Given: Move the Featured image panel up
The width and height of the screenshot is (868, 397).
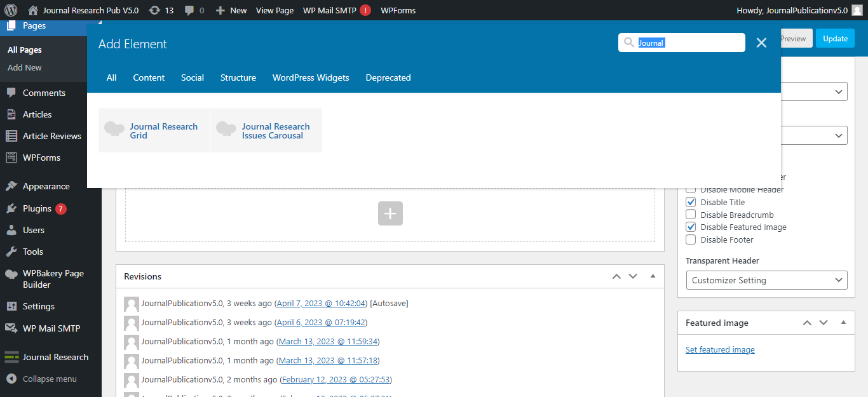Looking at the screenshot, I should point(807,323).
